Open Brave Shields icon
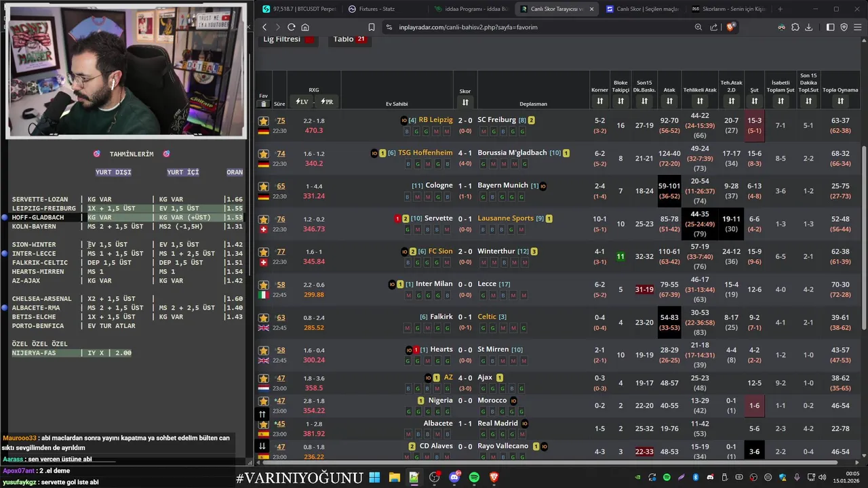 [730, 27]
